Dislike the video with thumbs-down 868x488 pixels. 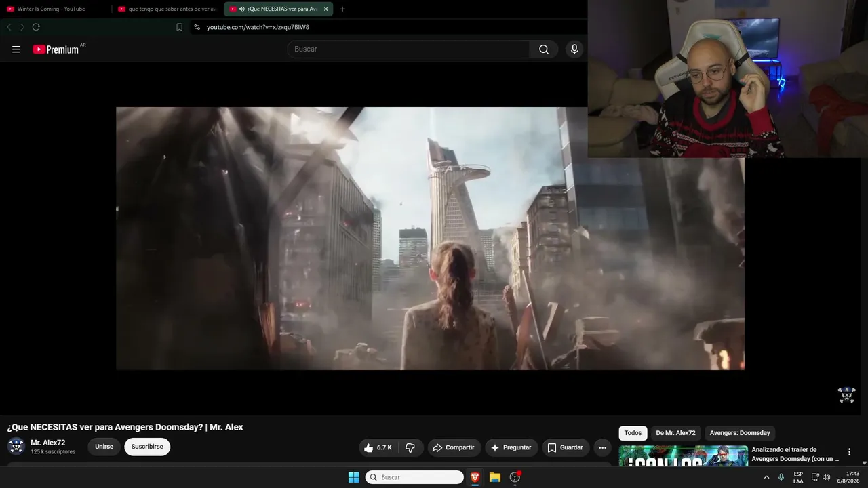pos(410,447)
